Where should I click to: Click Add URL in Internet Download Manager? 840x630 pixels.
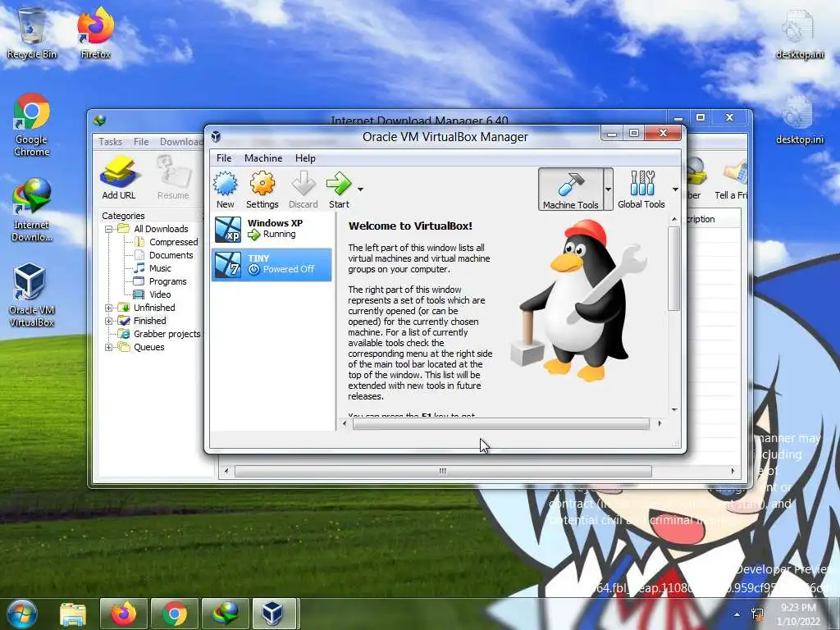[x=118, y=178]
